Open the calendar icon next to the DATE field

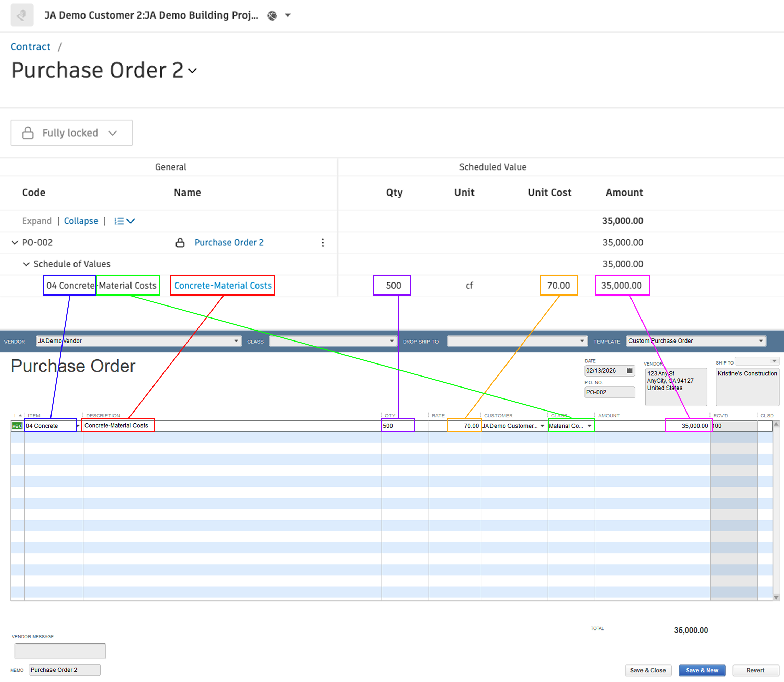(630, 370)
